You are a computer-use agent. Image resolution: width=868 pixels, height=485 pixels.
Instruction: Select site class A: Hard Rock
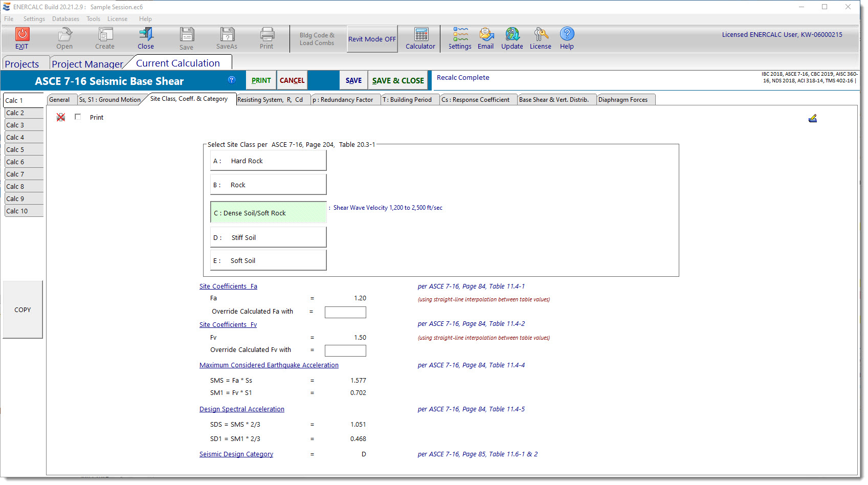click(x=269, y=161)
